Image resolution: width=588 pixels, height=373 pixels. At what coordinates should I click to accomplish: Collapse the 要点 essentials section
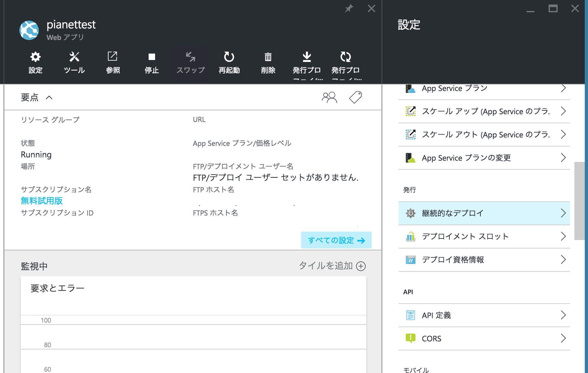click(49, 97)
